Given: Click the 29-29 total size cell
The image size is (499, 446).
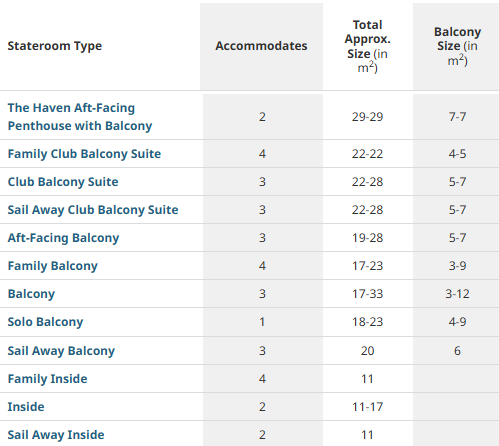Looking at the screenshot, I should click(x=368, y=117).
